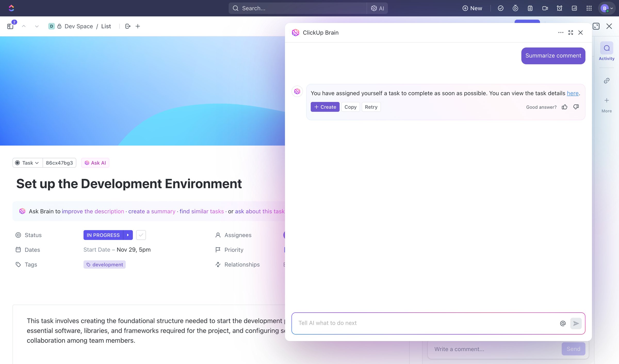
Task: Click the Search bar
Action: [x=297, y=8]
